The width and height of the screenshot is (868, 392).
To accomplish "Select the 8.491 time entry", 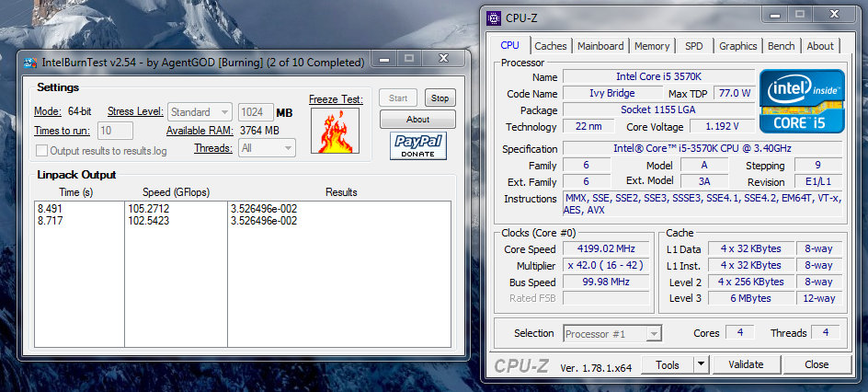I will click(x=51, y=209).
